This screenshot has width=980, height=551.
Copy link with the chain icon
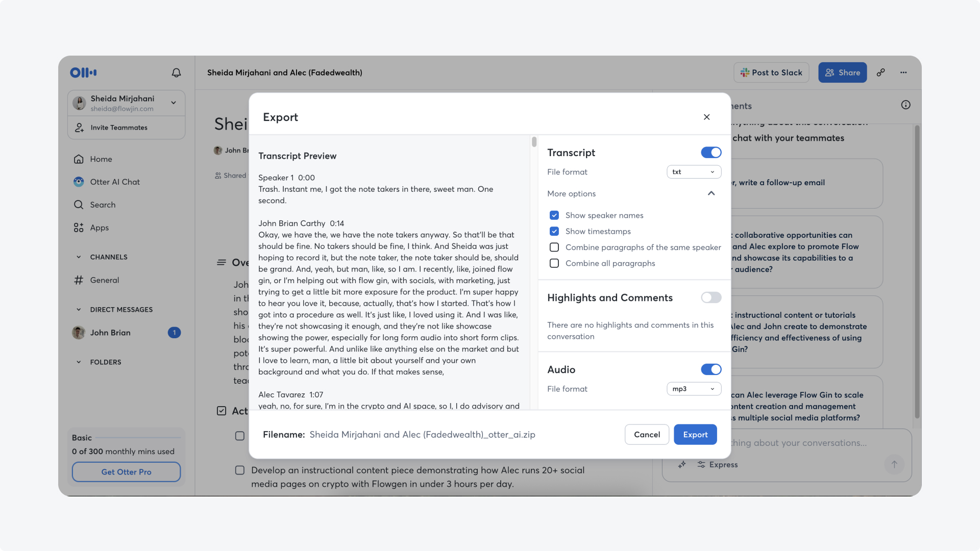(x=881, y=72)
